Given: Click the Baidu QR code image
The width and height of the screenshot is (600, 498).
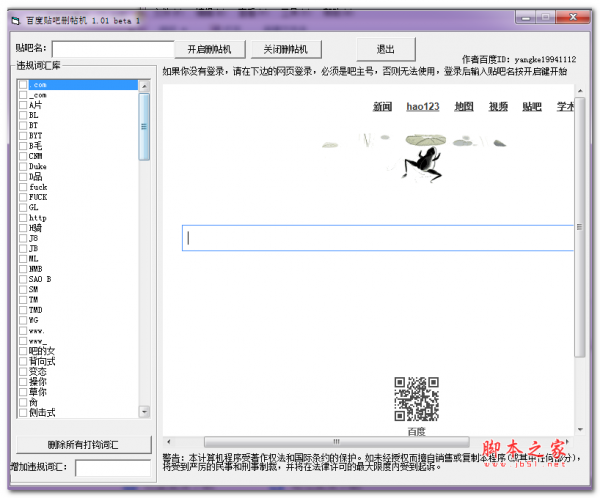Looking at the screenshot, I should tap(416, 399).
